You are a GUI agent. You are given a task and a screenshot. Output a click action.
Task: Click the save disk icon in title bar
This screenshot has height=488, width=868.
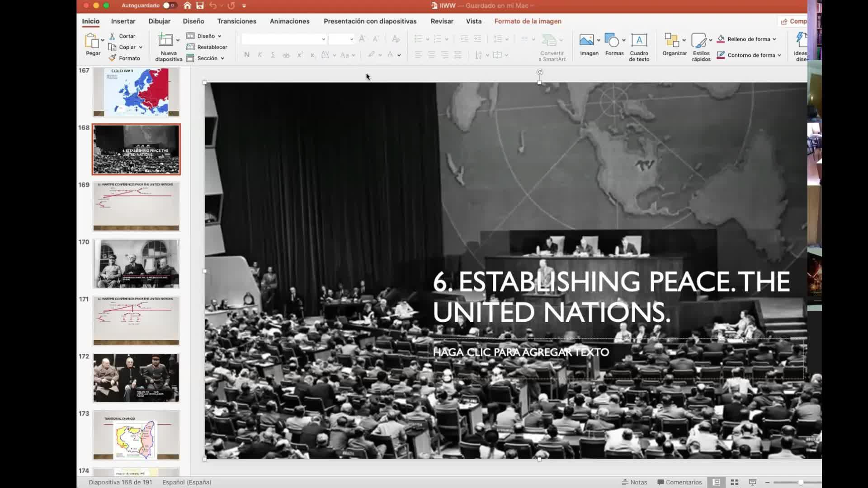pos(200,5)
